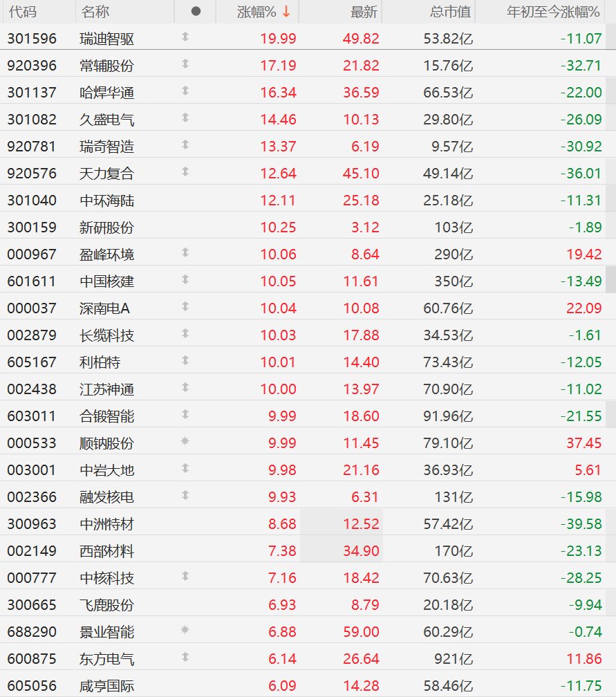Click the latest price 12.52 cell
The height and width of the screenshot is (697, 616).
(361, 524)
